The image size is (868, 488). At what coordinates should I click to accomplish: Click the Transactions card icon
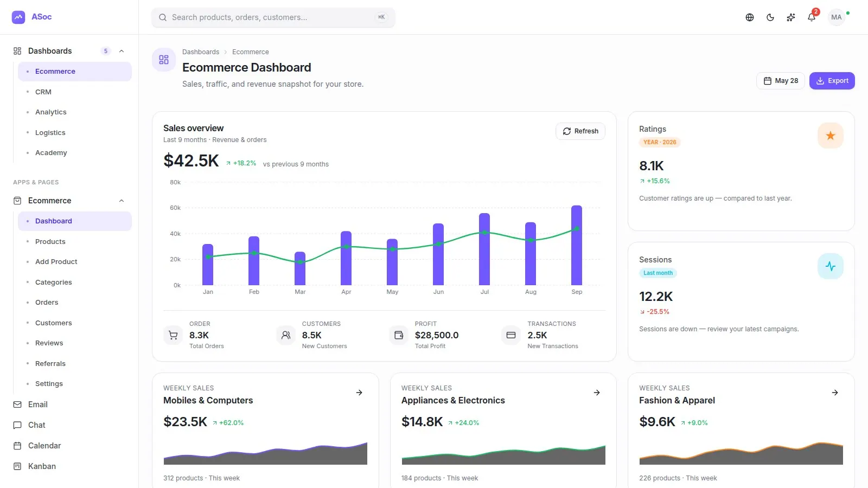coord(511,335)
